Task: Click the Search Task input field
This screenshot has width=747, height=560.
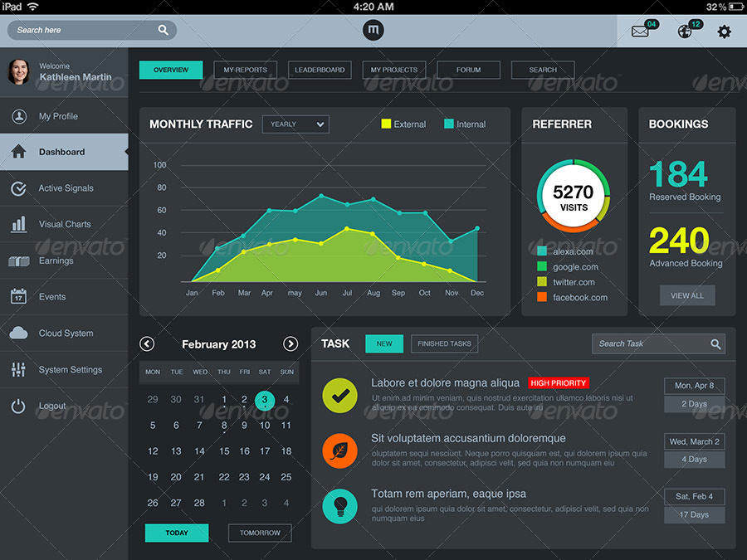Action: pos(651,343)
